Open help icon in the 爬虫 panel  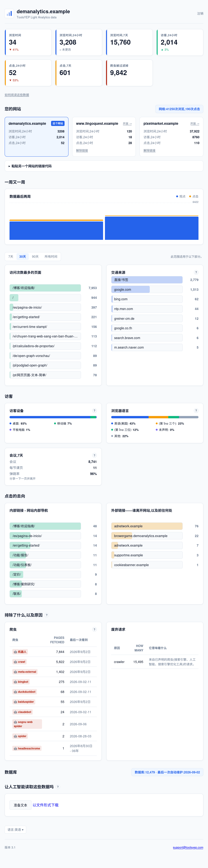[94, 629]
